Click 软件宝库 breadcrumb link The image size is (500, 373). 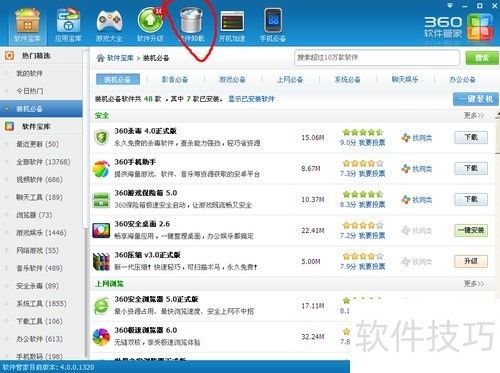(x=120, y=58)
